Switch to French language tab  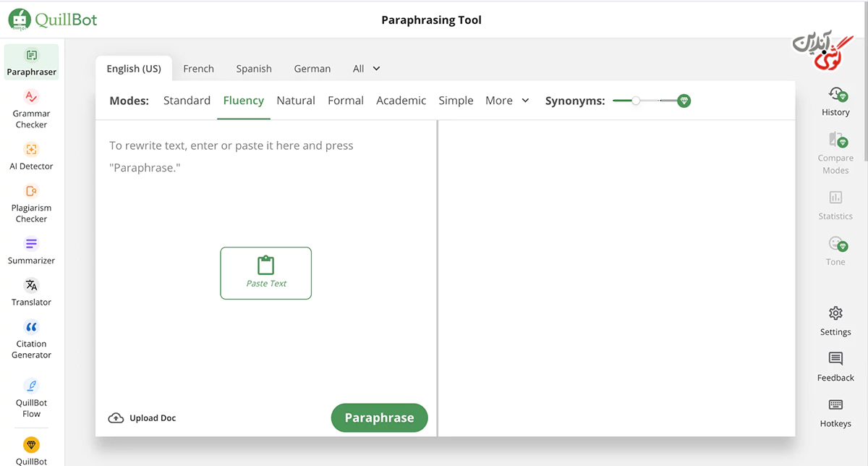198,69
